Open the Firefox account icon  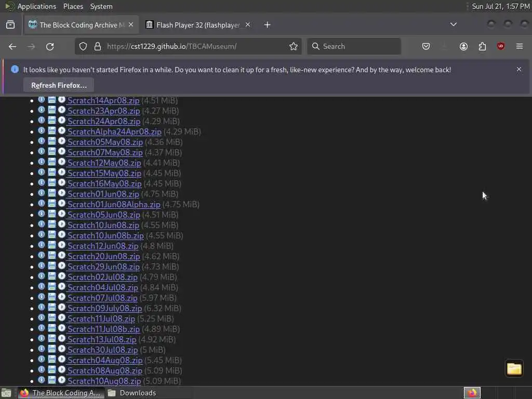click(x=463, y=46)
